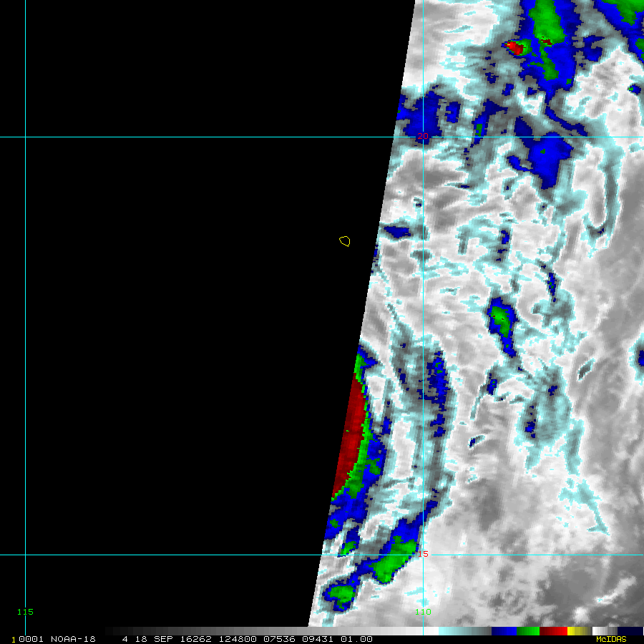
Task: Click the red latitude label 20
Action: point(423,136)
